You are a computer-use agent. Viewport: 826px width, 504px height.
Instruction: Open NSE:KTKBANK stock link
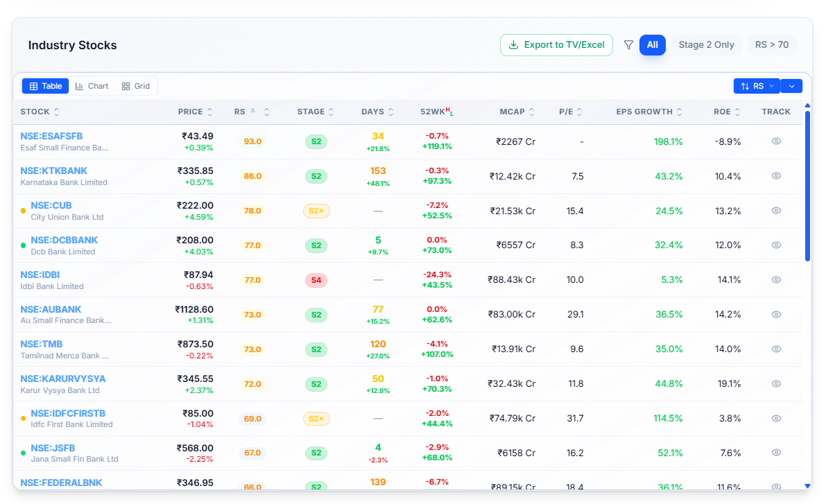click(53, 171)
